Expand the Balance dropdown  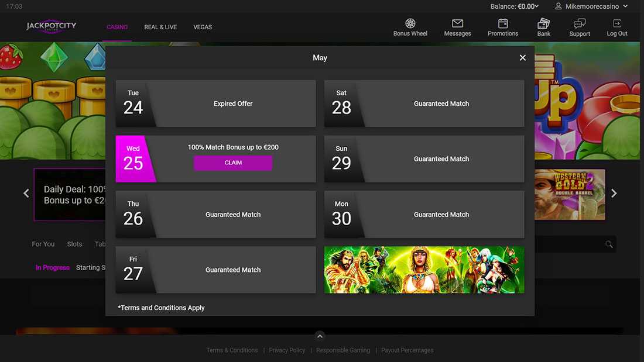point(515,6)
